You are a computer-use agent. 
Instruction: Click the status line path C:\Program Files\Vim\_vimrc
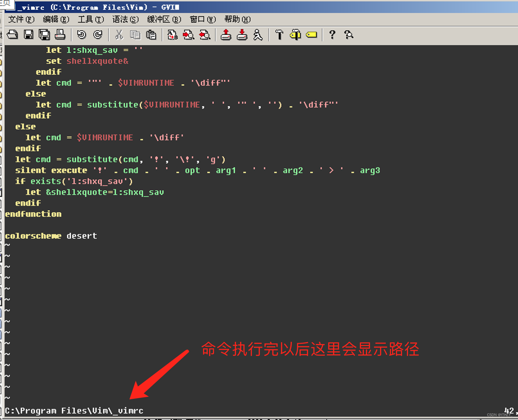pos(74,411)
